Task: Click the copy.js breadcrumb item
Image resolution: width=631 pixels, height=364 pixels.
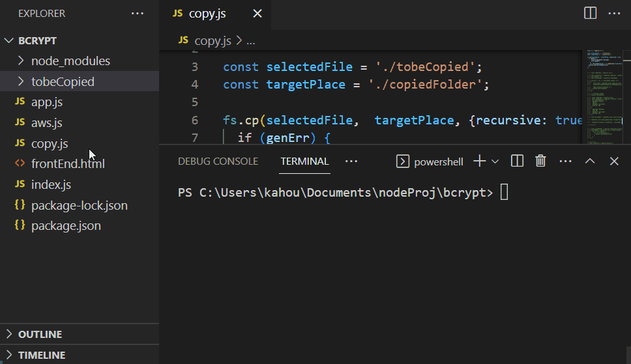Action: coord(213,40)
